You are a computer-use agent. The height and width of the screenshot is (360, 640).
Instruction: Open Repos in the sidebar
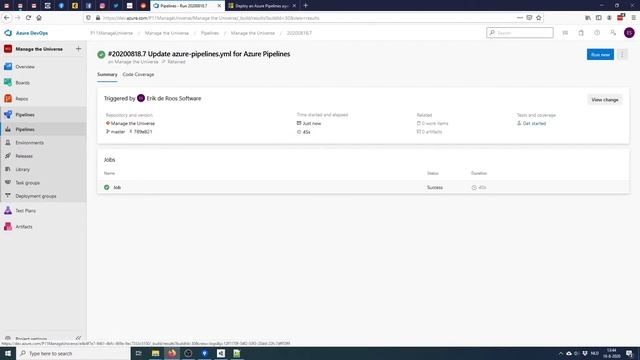click(x=22, y=99)
